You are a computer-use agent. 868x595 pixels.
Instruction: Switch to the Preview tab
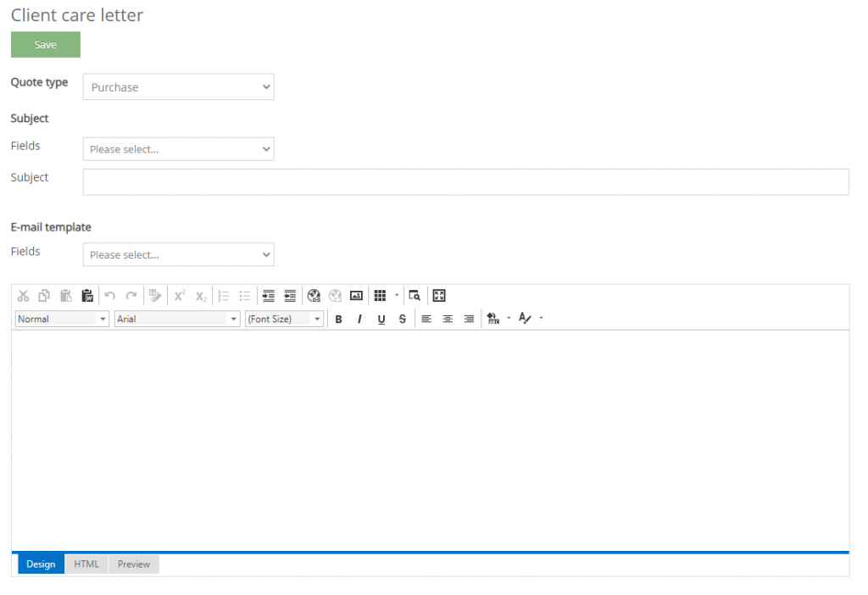[x=134, y=564]
